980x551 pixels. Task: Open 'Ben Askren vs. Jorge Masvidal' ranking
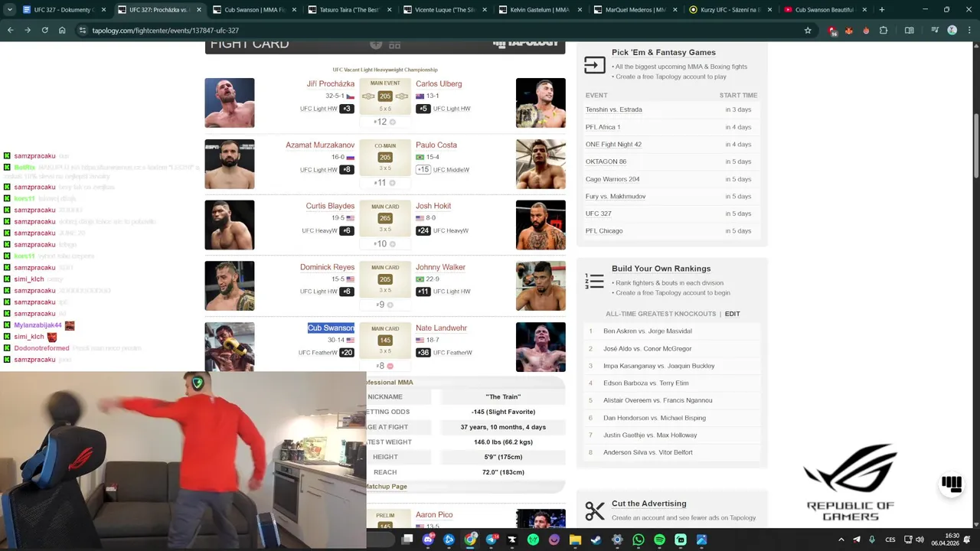click(x=648, y=331)
